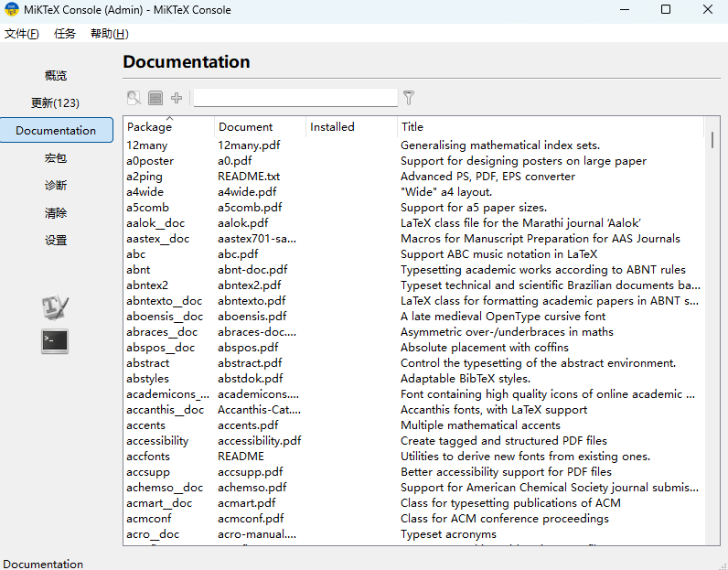Click the package info toolbar icon
This screenshot has width=728, height=570.
point(155,98)
